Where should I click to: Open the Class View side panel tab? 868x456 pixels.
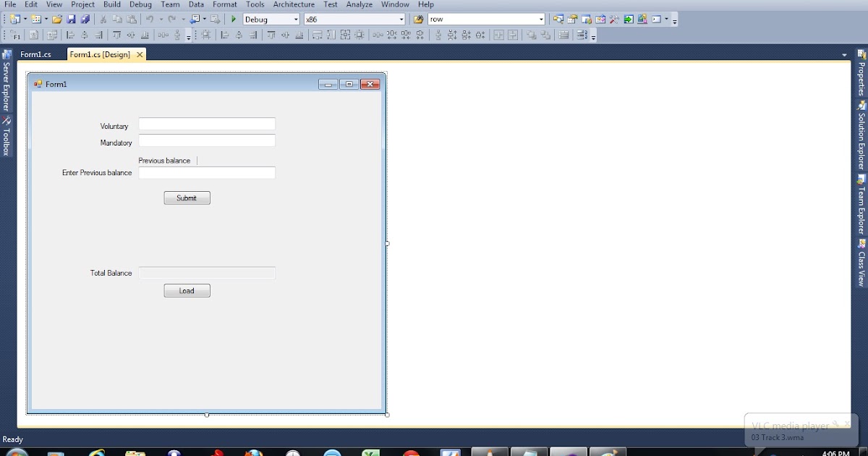coord(861,263)
